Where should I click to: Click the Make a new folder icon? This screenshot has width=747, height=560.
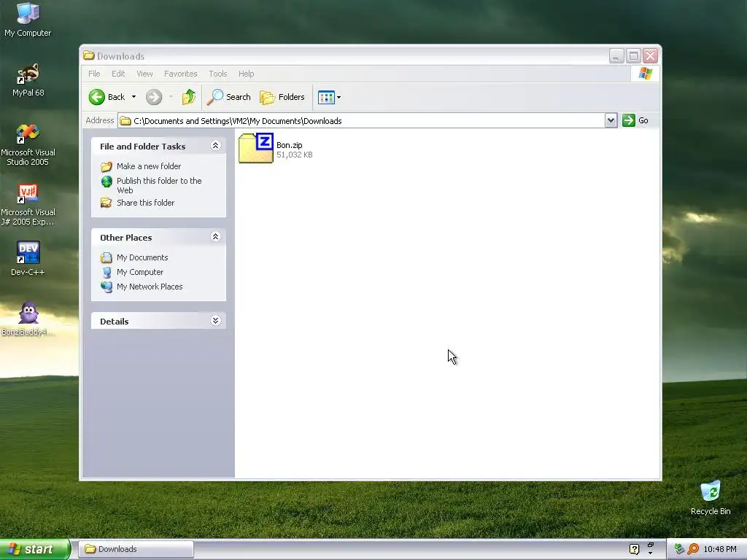[107, 167]
